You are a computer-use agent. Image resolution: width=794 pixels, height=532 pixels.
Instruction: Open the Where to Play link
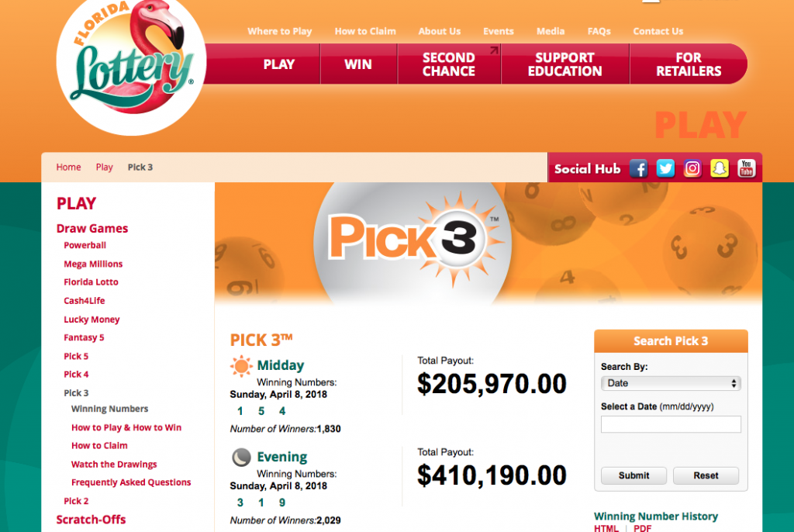coord(279,32)
